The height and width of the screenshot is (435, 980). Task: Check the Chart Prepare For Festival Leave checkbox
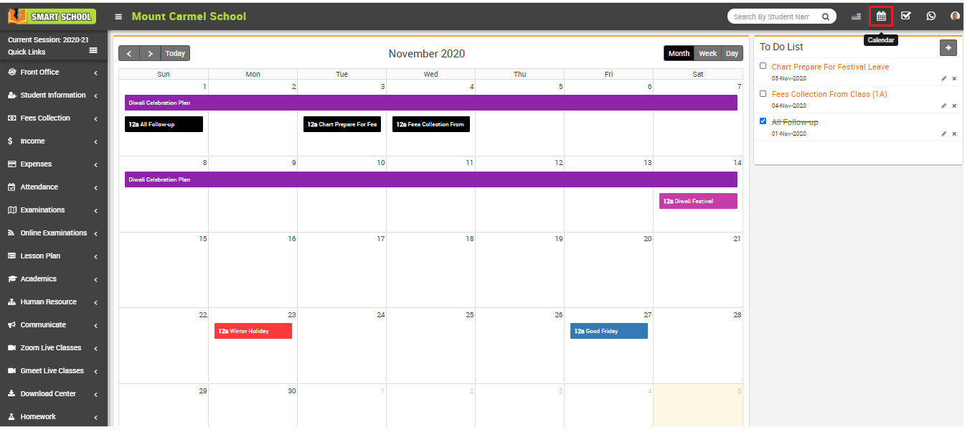point(763,66)
